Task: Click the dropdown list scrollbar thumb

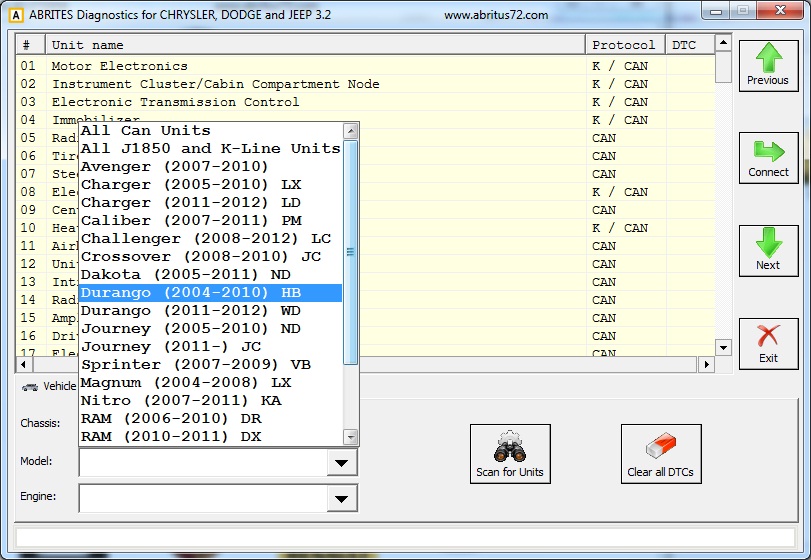Action: coord(351,252)
